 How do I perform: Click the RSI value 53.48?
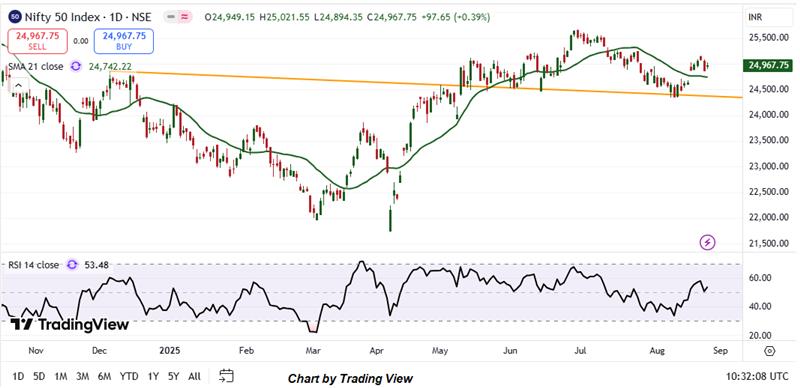click(x=95, y=265)
